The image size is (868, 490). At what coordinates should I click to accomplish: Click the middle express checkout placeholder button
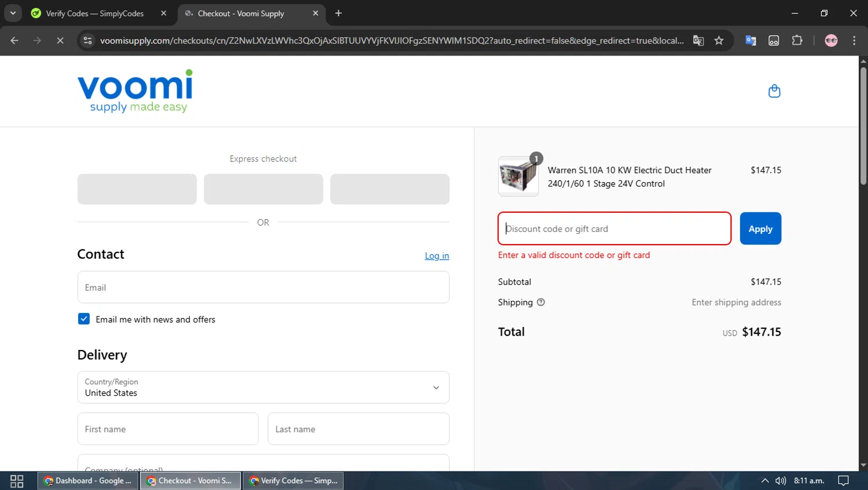[263, 189]
